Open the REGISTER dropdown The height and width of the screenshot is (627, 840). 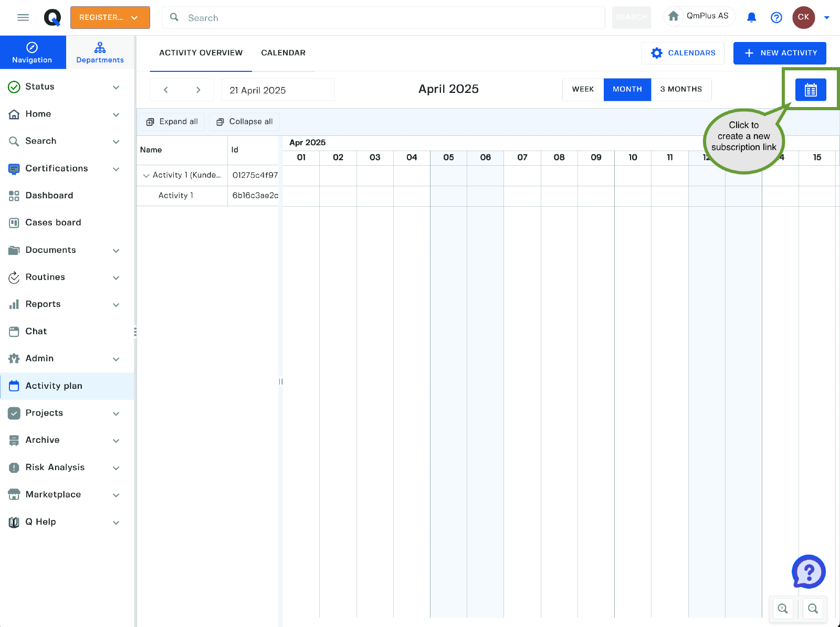[110, 18]
